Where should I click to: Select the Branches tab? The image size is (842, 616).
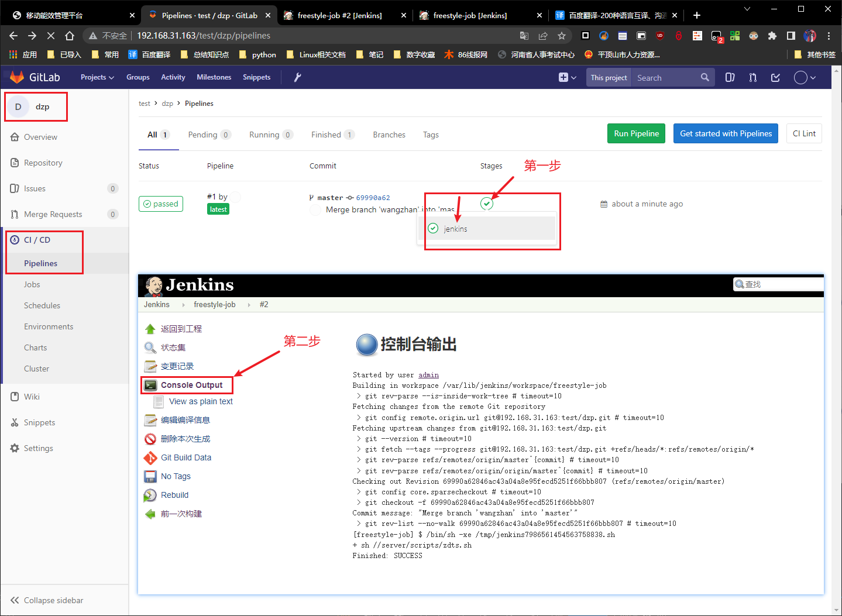[389, 135]
